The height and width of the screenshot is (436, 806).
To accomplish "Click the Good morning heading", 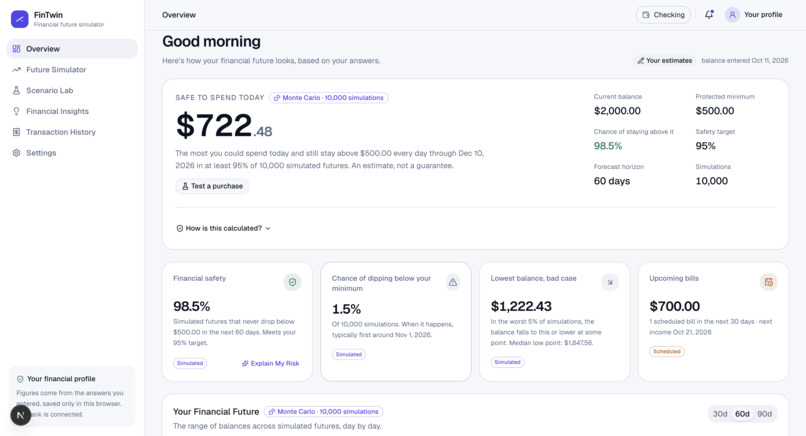I will [x=211, y=41].
